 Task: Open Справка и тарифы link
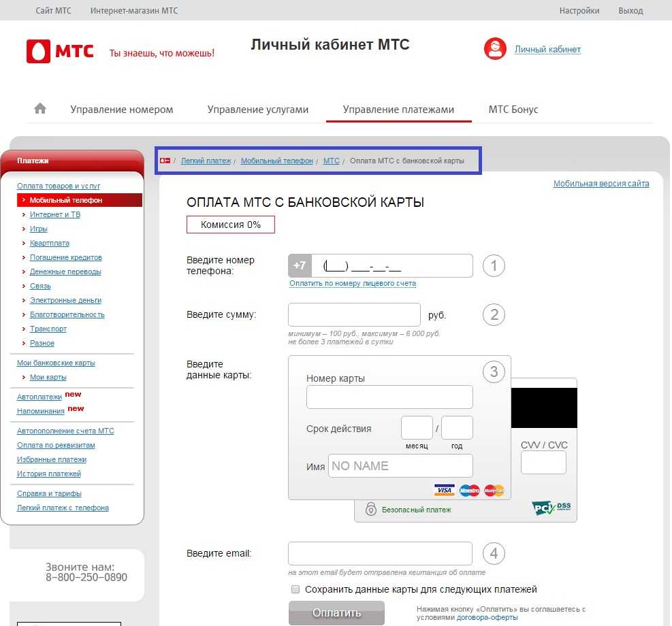point(49,493)
